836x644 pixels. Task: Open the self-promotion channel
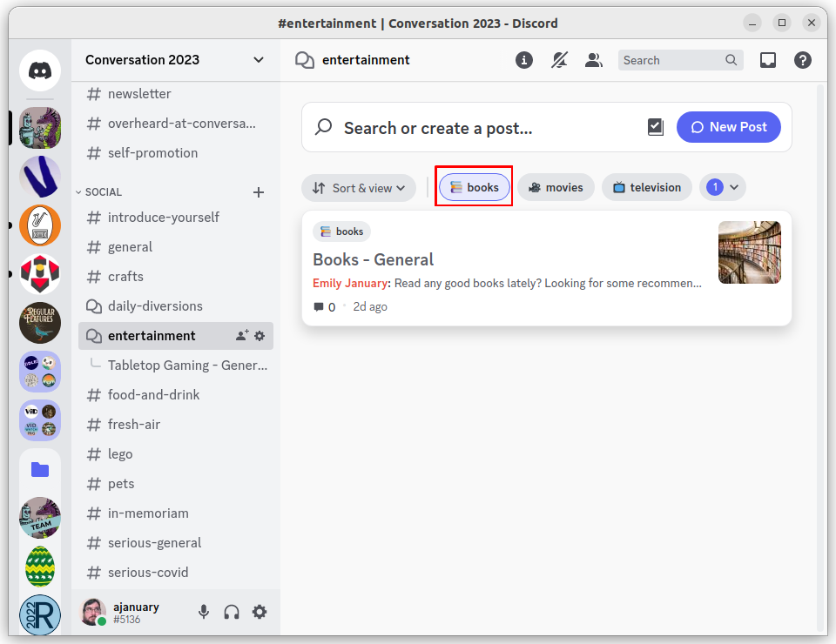click(176, 153)
